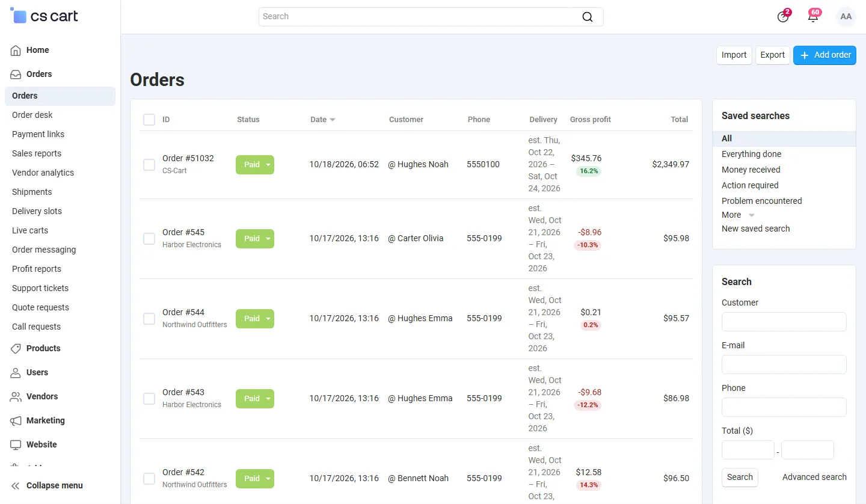Open Paid status dropdown for Order #545
This screenshot has width=866, height=504.
click(x=255, y=239)
